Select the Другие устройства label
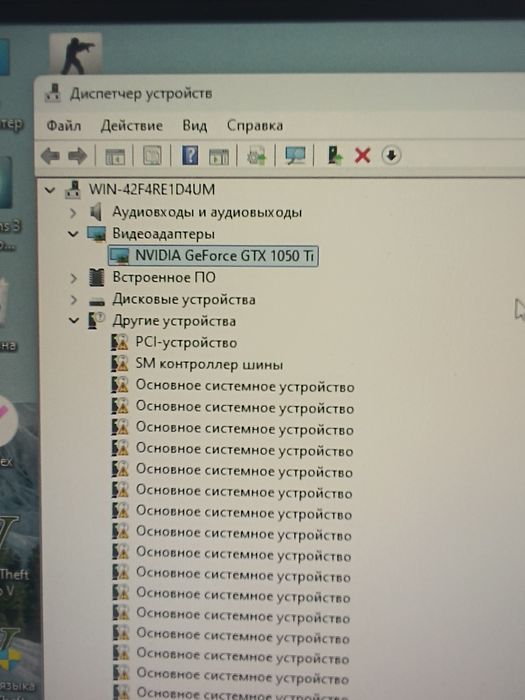This screenshot has width=525, height=700. click(x=174, y=321)
